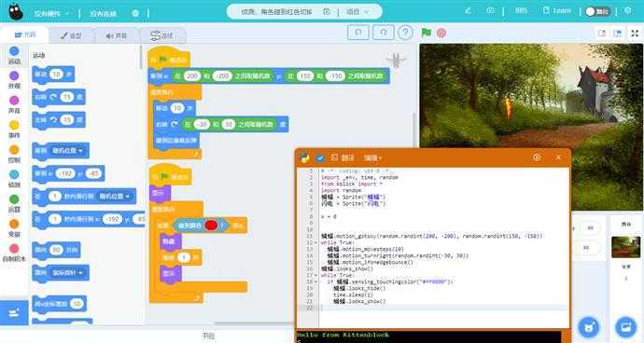Click the turn right 15 degrees palette block
644x343 pixels.
[x=59, y=97]
